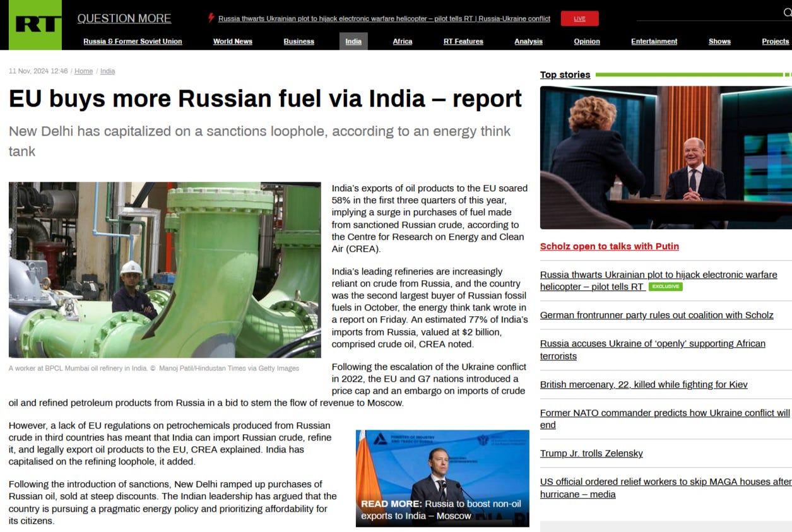Screen dimensions: 792x532
Task: Click the green RT logo
Action: click(x=35, y=25)
